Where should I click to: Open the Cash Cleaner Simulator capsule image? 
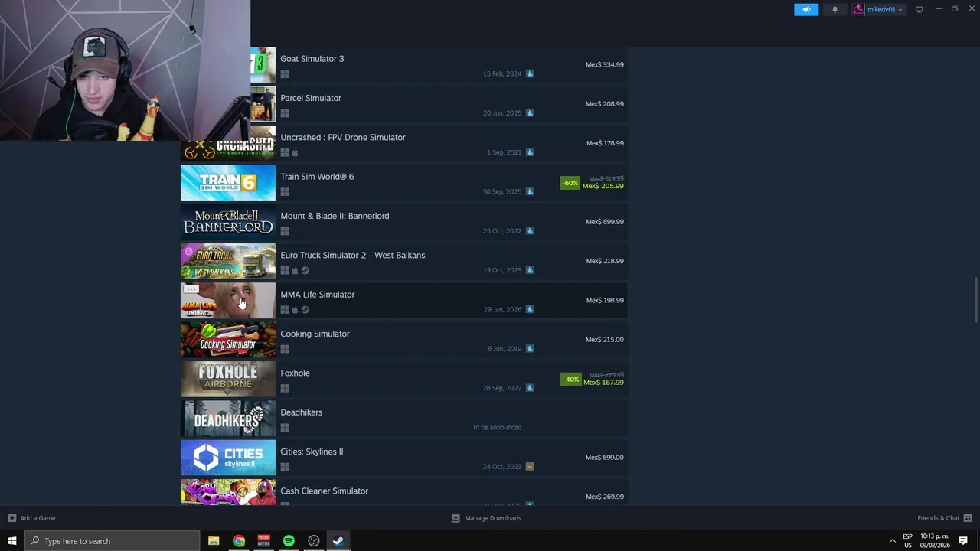(x=228, y=492)
